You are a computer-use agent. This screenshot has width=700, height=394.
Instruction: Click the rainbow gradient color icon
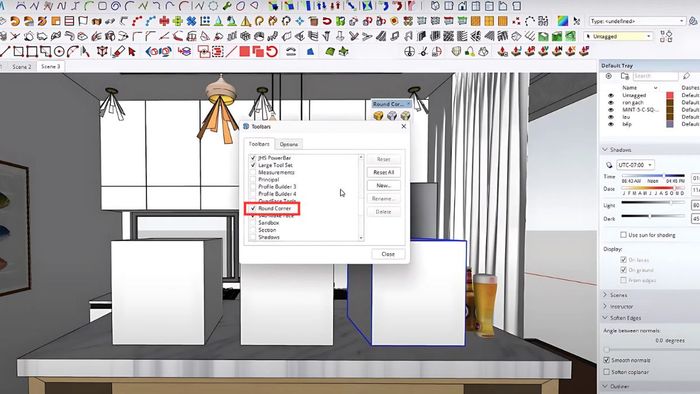(x=563, y=21)
